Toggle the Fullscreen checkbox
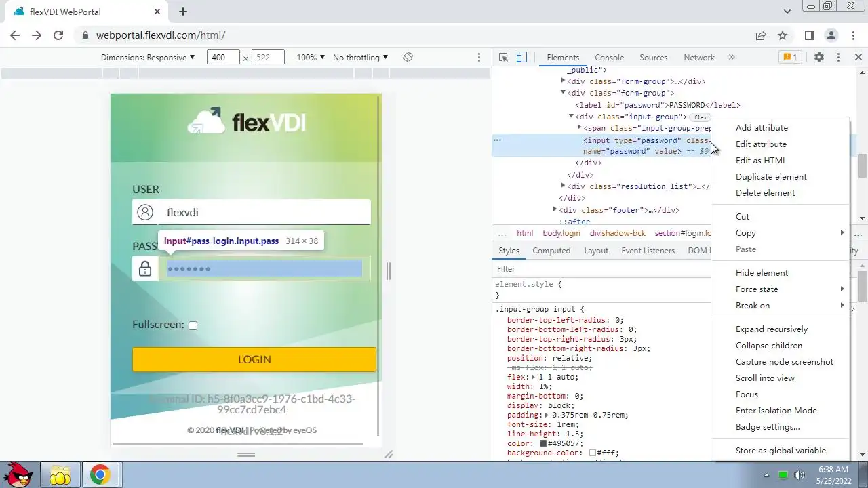The width and height of the screenshot is (868, 488). coord(193,325)
